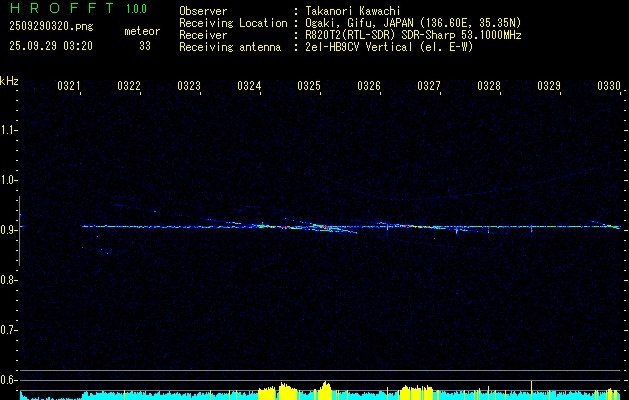Viewport: 629px width, 400px height.
Task: Click the 0321 time marker
Action: coord(69,86)
